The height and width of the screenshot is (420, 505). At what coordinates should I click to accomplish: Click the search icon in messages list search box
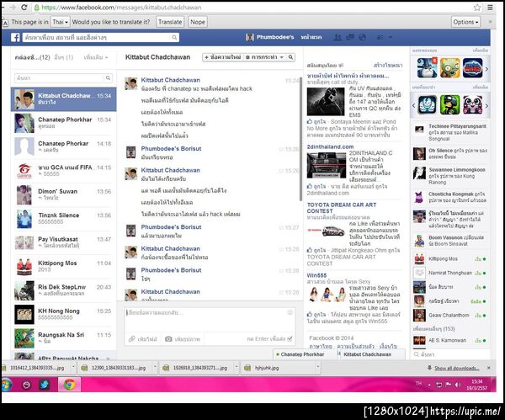point(108,78)
